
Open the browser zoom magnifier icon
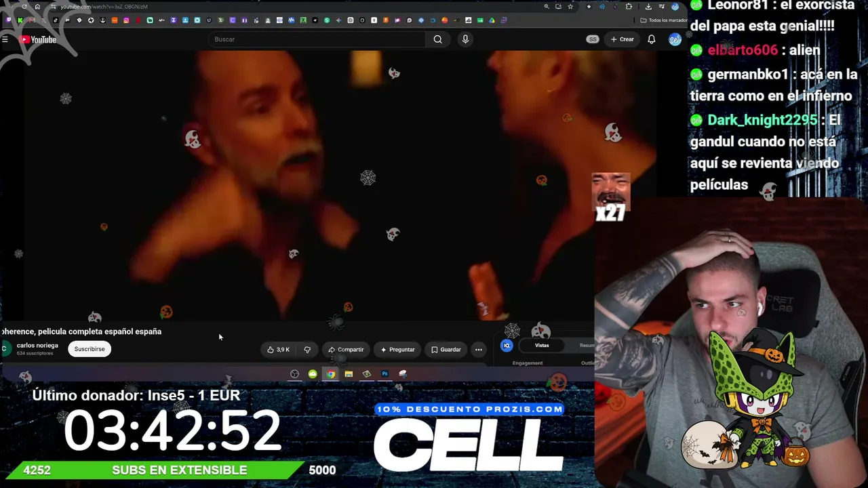547,7
